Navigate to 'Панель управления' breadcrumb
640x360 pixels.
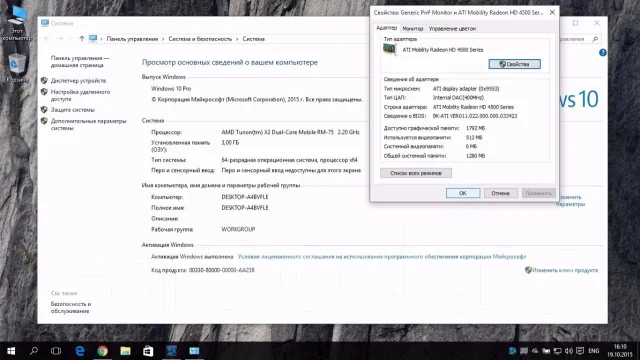(x=132, y=39)
